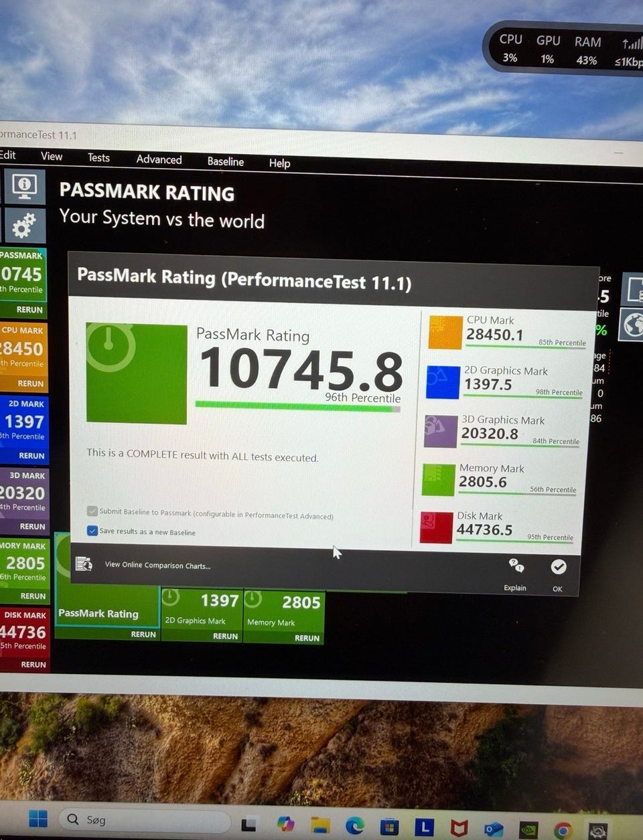Open the Baseline menu

click(226, 161)
